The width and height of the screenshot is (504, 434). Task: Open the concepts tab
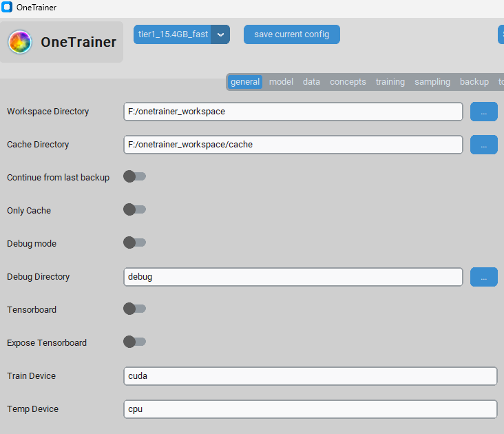(348, 82)
